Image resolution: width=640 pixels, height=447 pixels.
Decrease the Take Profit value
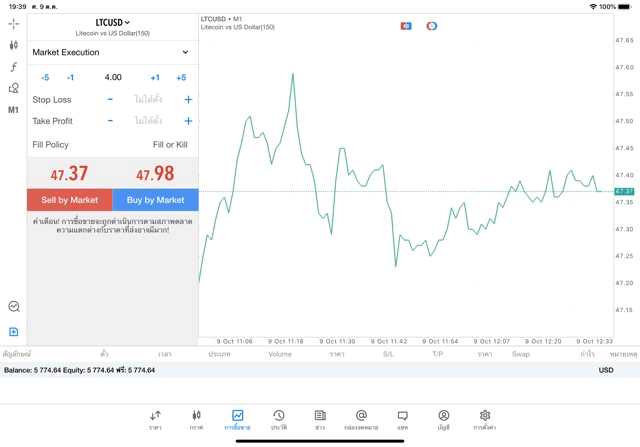click(110, 120)
